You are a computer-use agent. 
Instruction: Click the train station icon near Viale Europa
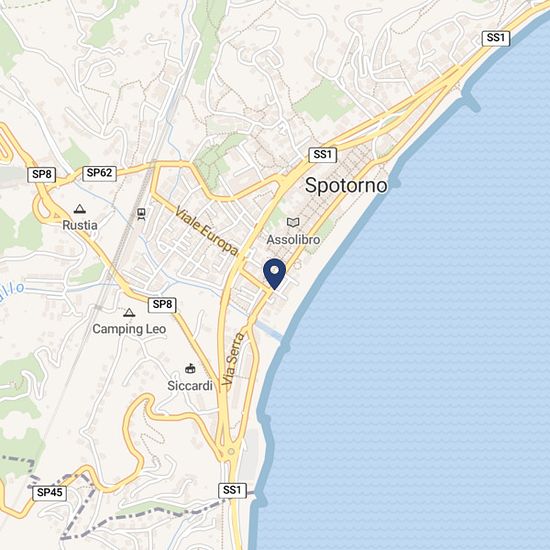pos(141,214)
